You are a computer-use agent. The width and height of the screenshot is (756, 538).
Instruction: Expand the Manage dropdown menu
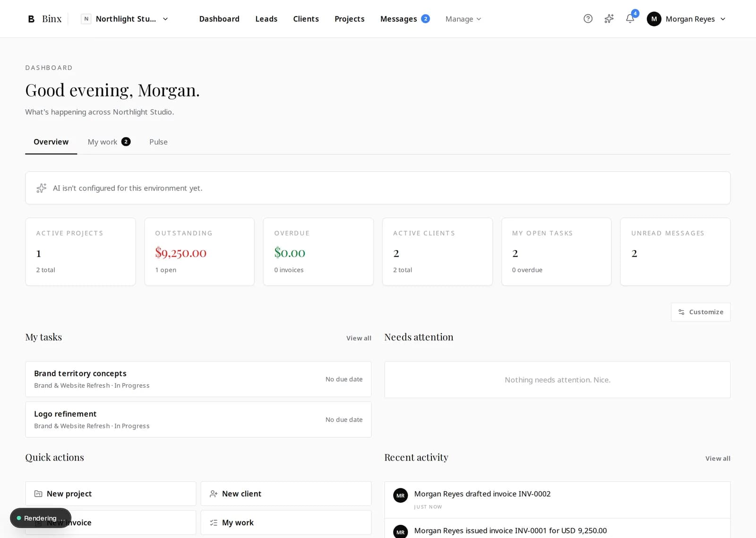(x=463, y=19)
